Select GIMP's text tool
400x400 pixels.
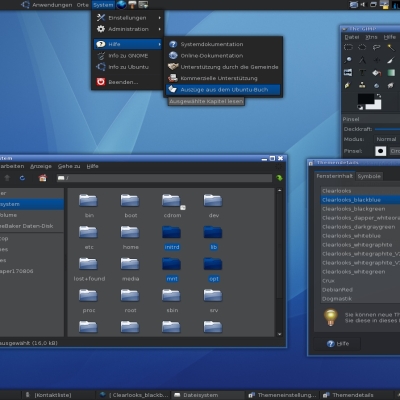coord(362,72)
